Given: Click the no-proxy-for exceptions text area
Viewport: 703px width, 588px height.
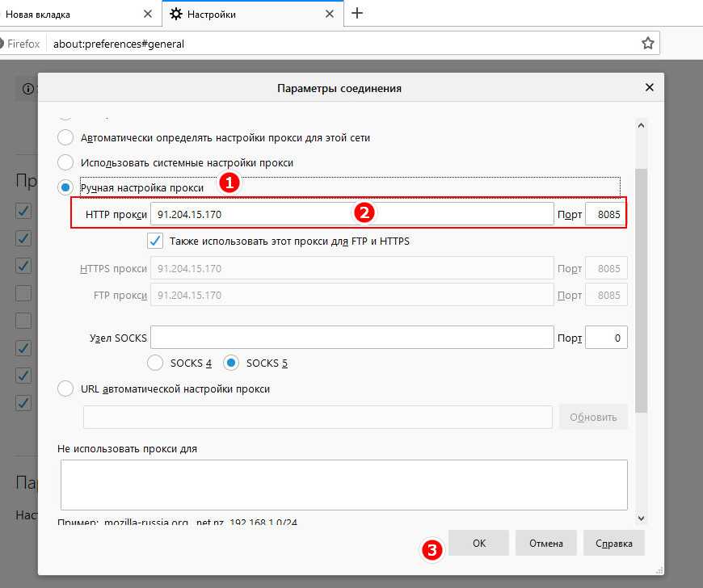Looking at the screenshot, I should 343,485.
